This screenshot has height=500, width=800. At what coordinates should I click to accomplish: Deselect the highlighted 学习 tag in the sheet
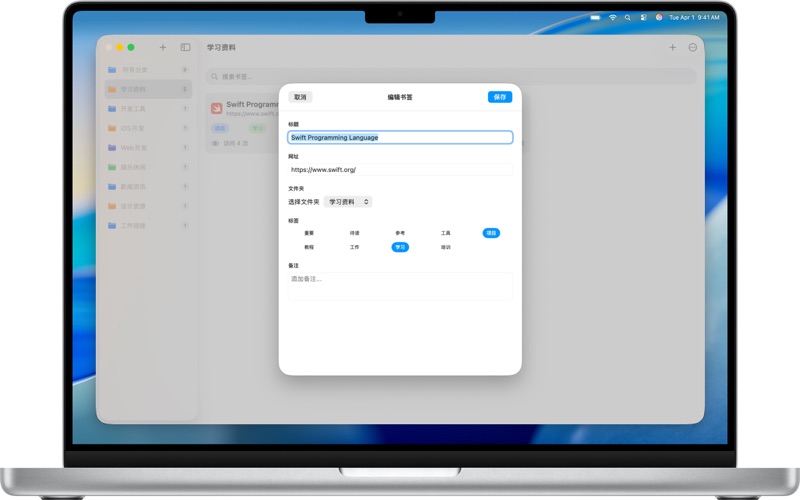pos(400,247)
